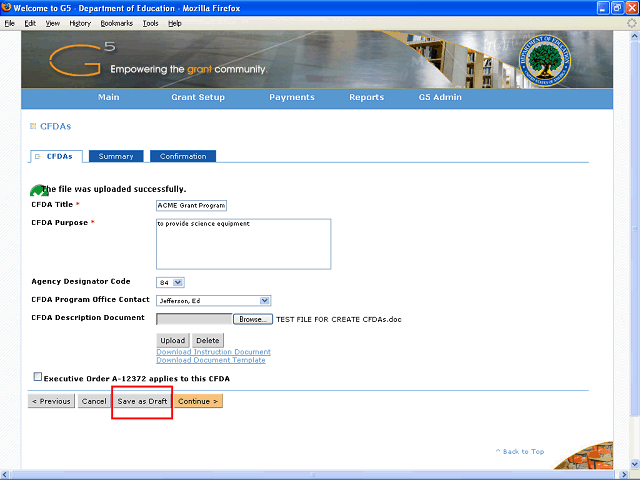Open Payments navigation item
This screenshot has height=480, width=640.
[x=292, y=97]
